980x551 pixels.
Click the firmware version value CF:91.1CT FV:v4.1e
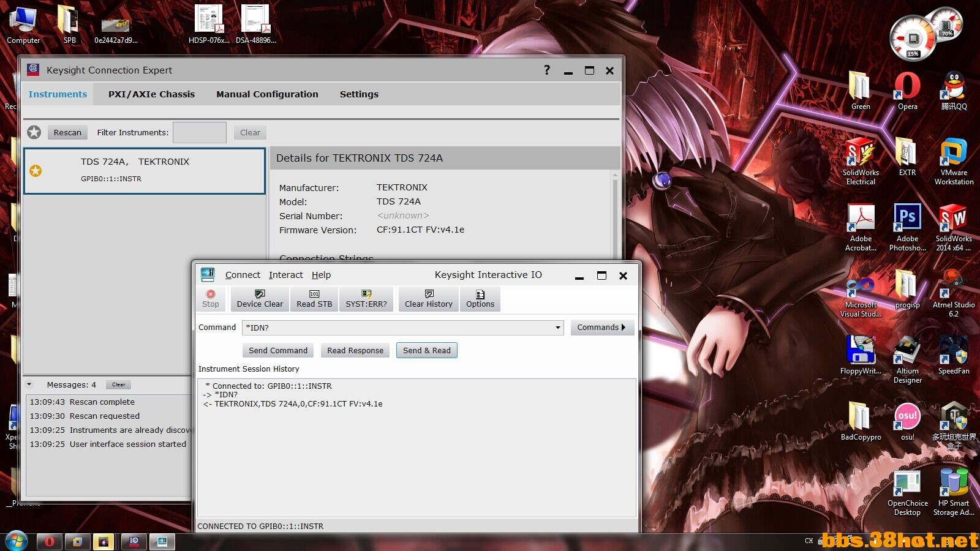click(x=420, y=230)
